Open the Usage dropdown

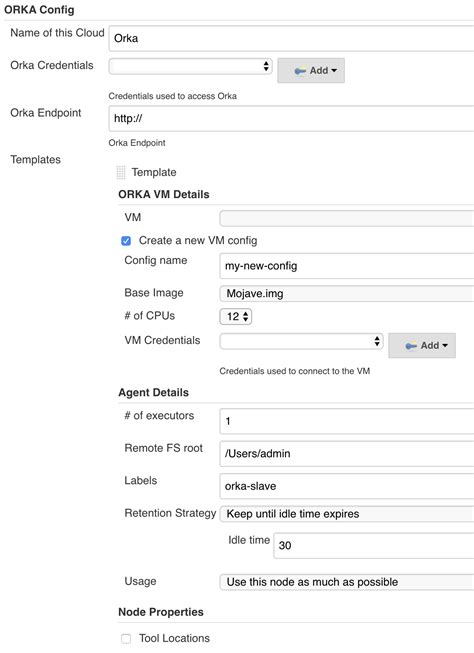click(x=347, y=582)
